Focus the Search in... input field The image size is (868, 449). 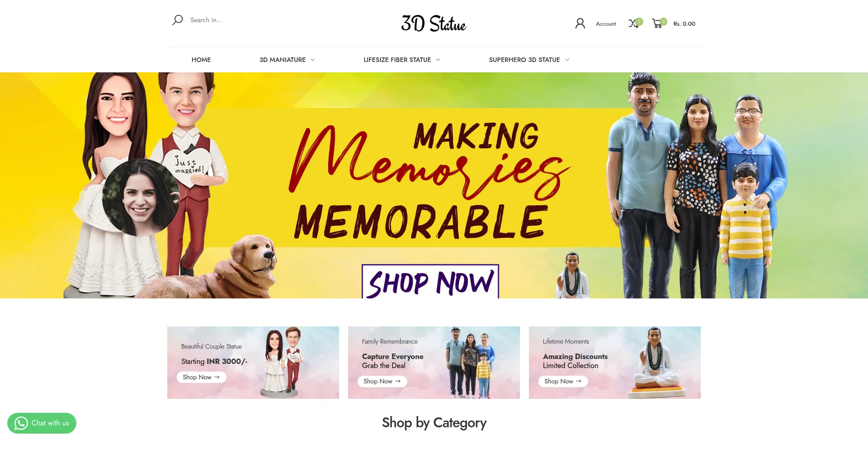253,20
